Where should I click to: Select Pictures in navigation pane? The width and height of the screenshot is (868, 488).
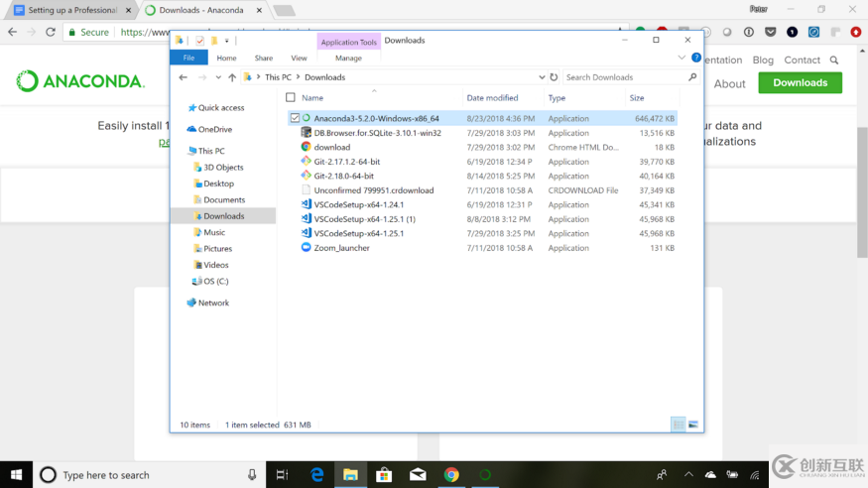point(217,248)
